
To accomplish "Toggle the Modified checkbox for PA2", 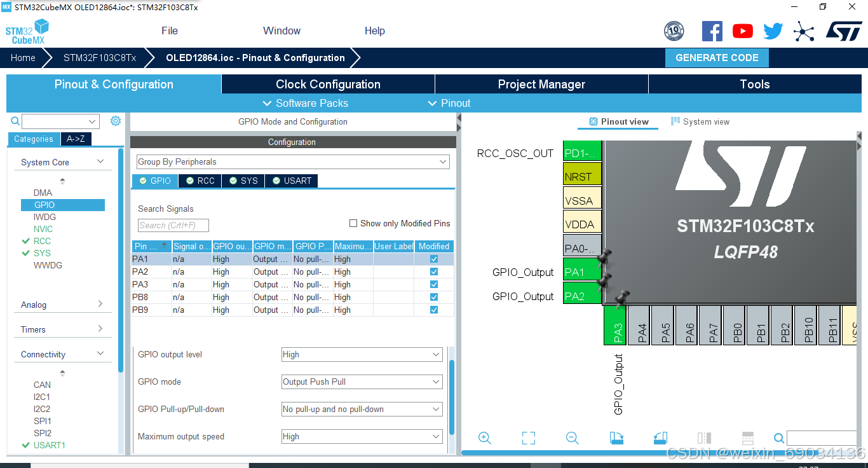I will click(434, 272).
